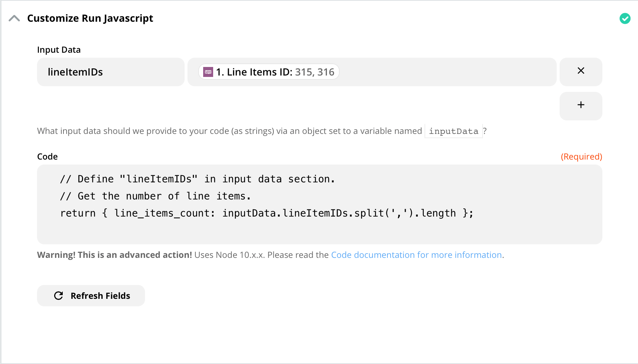
Task: Click the WooCommerce icon in the value pill
Action: [208, 72]
